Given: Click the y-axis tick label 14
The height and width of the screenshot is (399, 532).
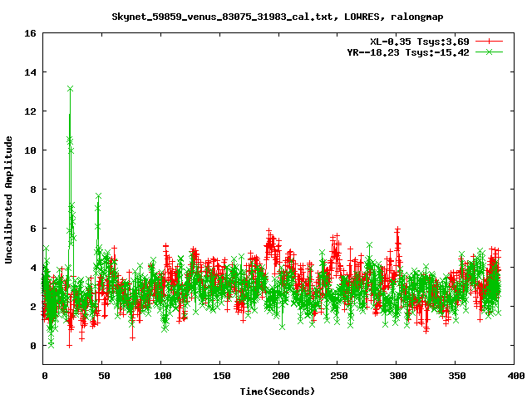Looking at the screenshot, I should [30, 72].
